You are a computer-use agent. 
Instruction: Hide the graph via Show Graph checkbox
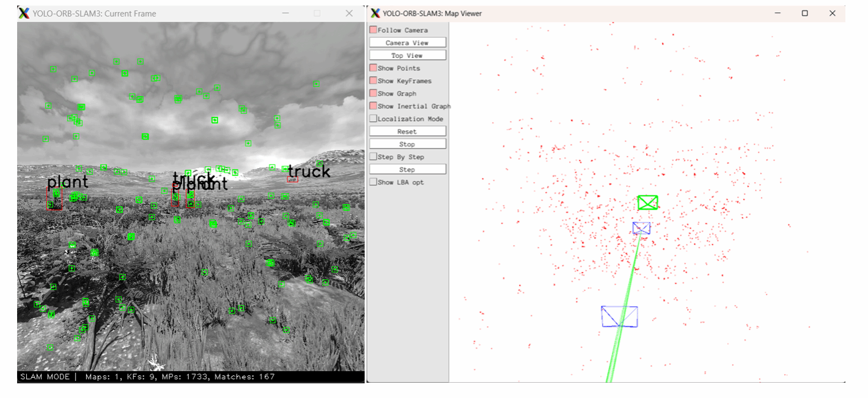[373, 94]
